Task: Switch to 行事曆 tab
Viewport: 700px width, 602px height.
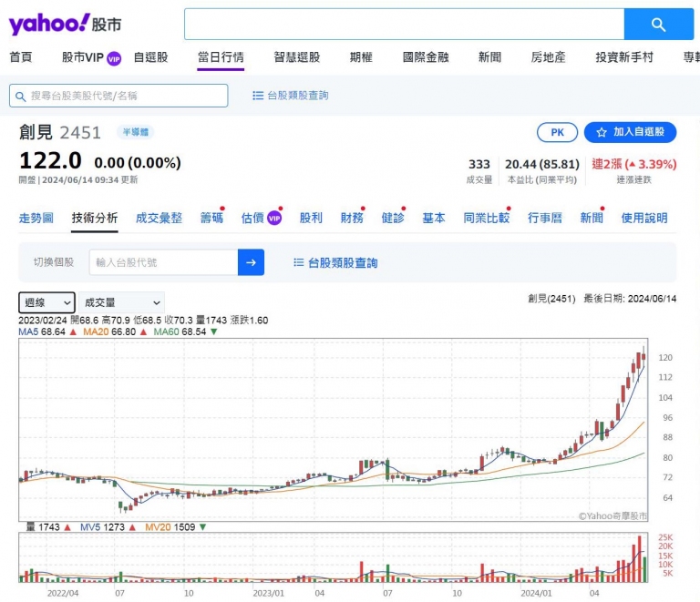Action: (x=545, y=218)
